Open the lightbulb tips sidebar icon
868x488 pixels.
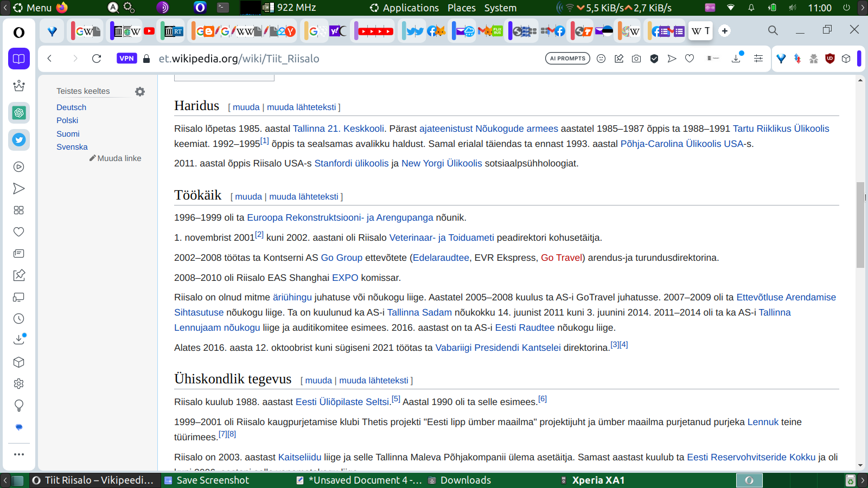(x=19, y=406)
